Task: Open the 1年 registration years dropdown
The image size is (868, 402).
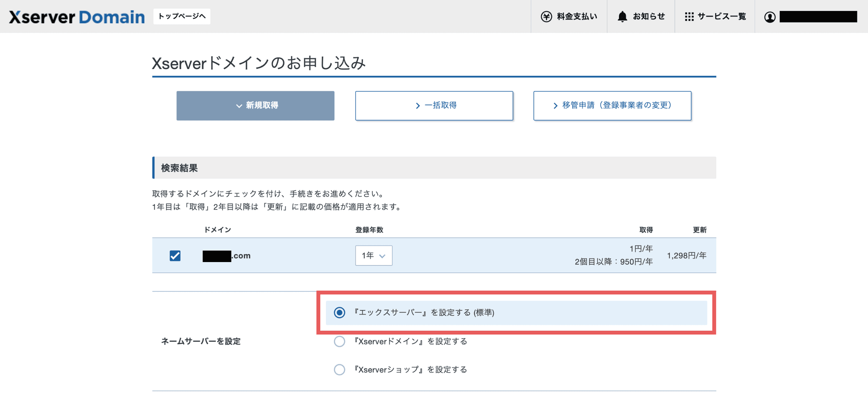Action: pos(374,256)
